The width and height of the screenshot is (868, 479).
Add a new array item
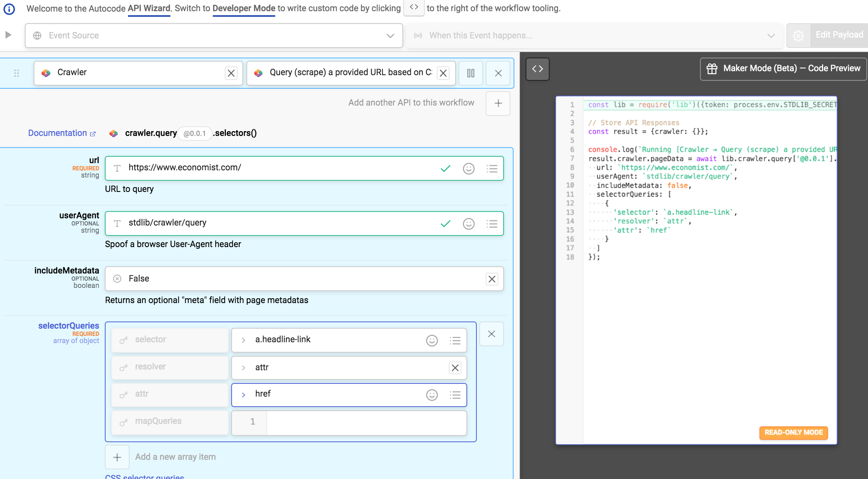pyautogui.click(x=117, y=457)
